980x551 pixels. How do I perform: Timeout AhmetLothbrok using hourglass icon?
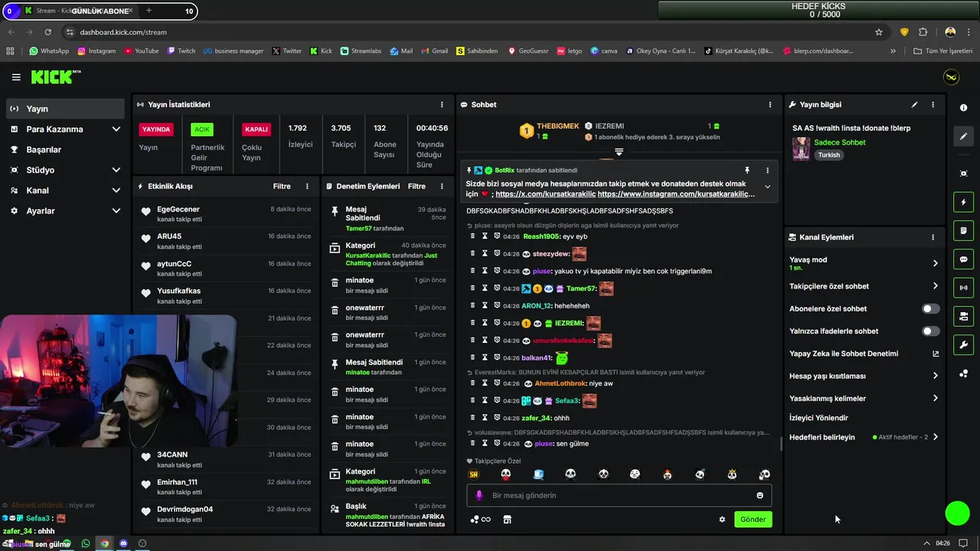pos(485,383)
